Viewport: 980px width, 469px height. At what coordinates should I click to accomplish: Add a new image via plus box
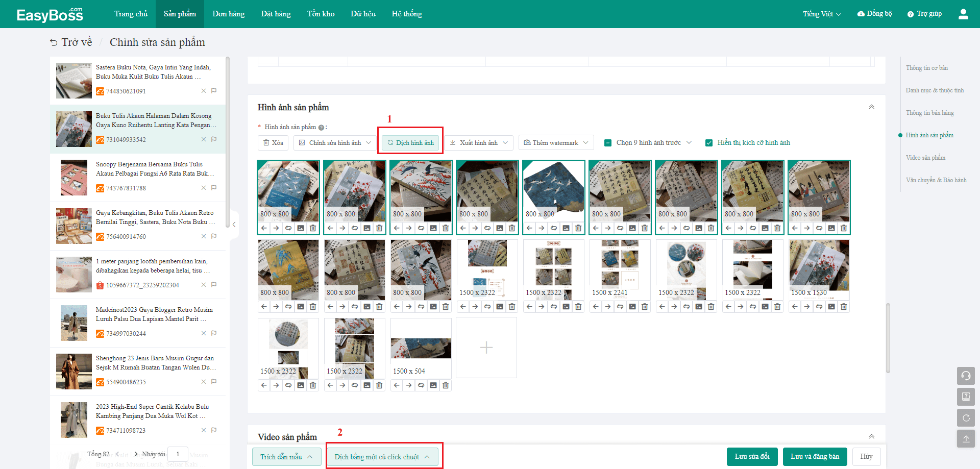click(x=486, y=348)
